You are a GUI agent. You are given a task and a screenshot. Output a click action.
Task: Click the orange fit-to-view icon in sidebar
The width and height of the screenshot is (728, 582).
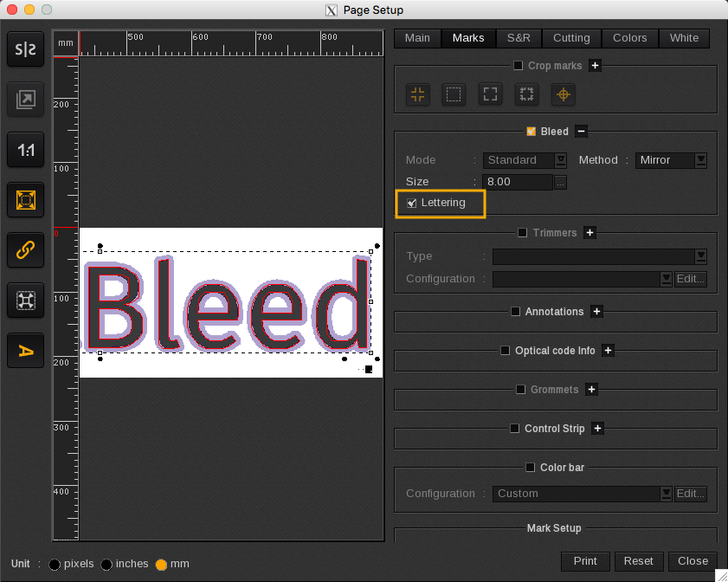pos(26,200)
